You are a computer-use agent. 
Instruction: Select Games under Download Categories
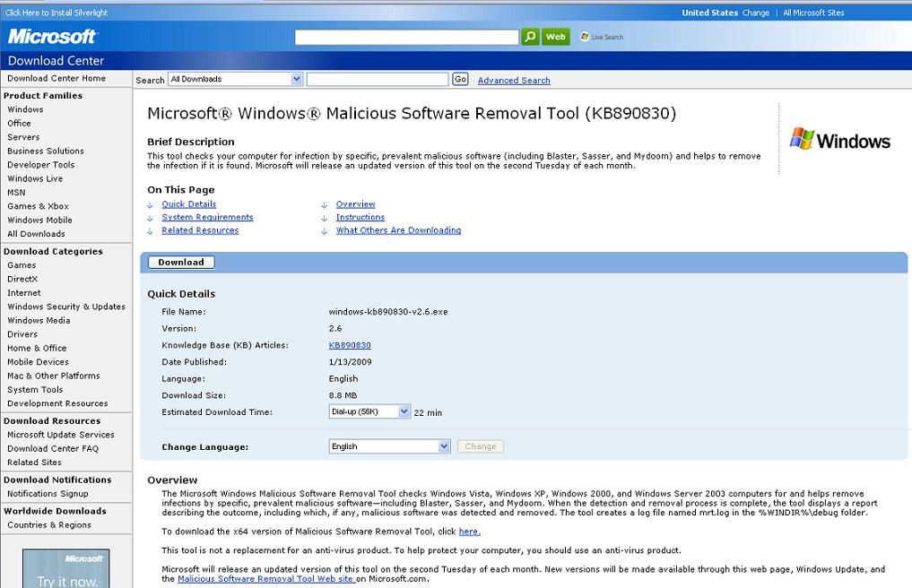coord(22,265)
